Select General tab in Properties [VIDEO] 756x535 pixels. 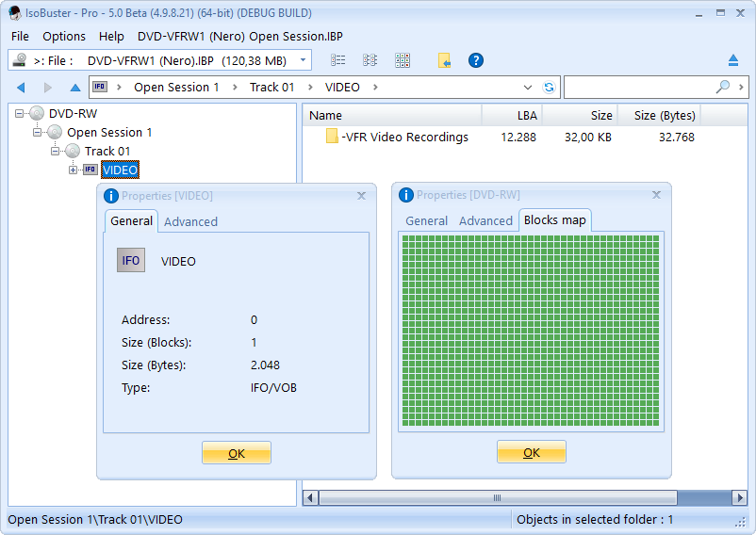tap(131, 221)
